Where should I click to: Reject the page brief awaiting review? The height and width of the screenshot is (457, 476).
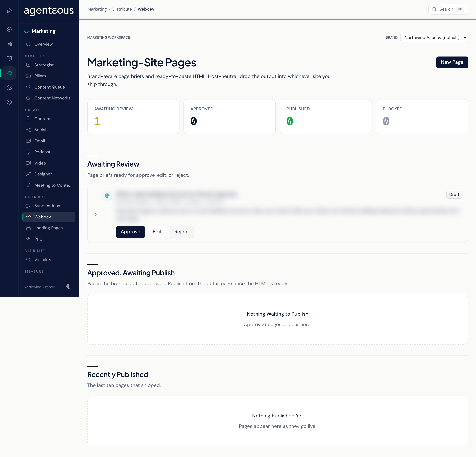(x=182, y=232)
